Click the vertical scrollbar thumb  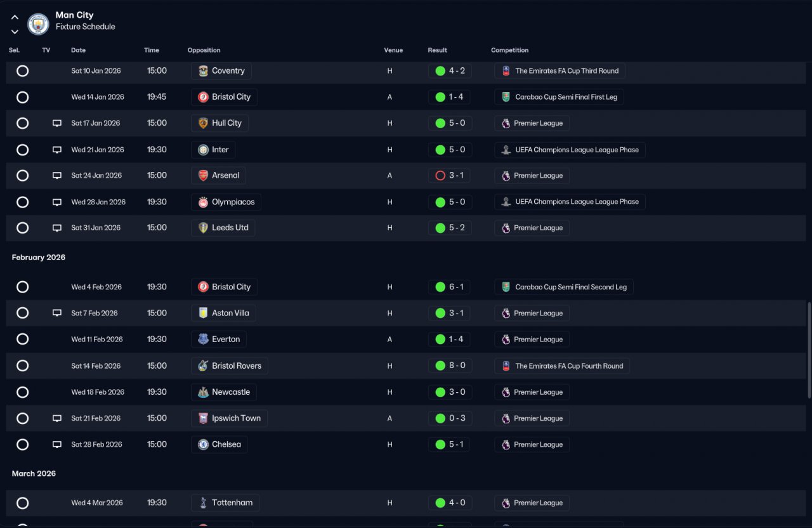point(809,350)
